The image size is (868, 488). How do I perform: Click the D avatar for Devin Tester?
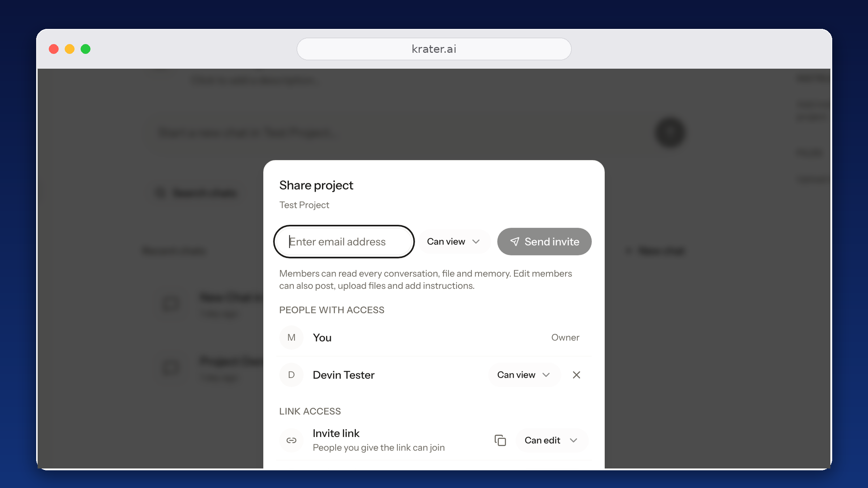tap(292, 375)
